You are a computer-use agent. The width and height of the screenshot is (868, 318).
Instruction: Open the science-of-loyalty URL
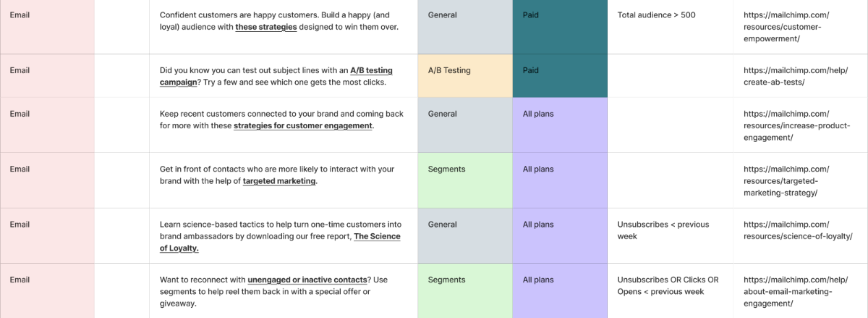tap(798, 230)
